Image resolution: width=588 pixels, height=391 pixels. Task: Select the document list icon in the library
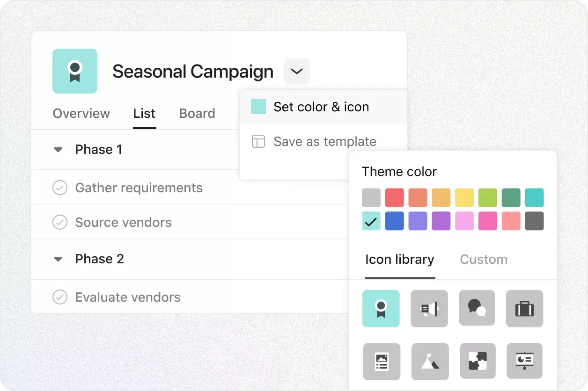pyautogui.click(x=382, y=362)
